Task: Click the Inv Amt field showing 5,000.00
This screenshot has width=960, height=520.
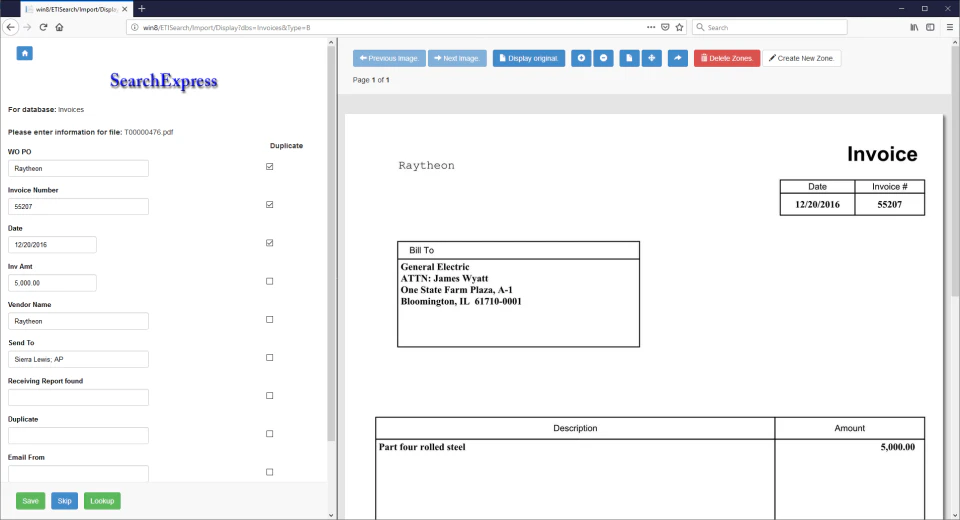Action: tap(52, 283)
